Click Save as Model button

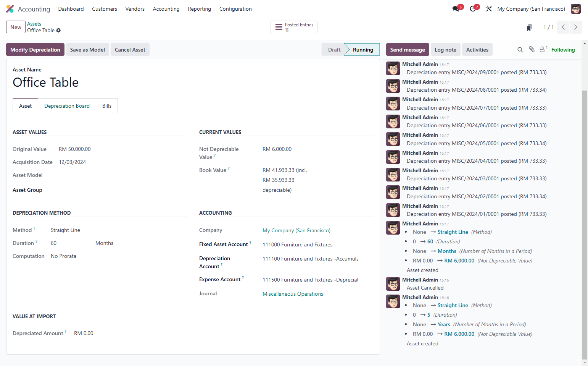tap(87, 50)
